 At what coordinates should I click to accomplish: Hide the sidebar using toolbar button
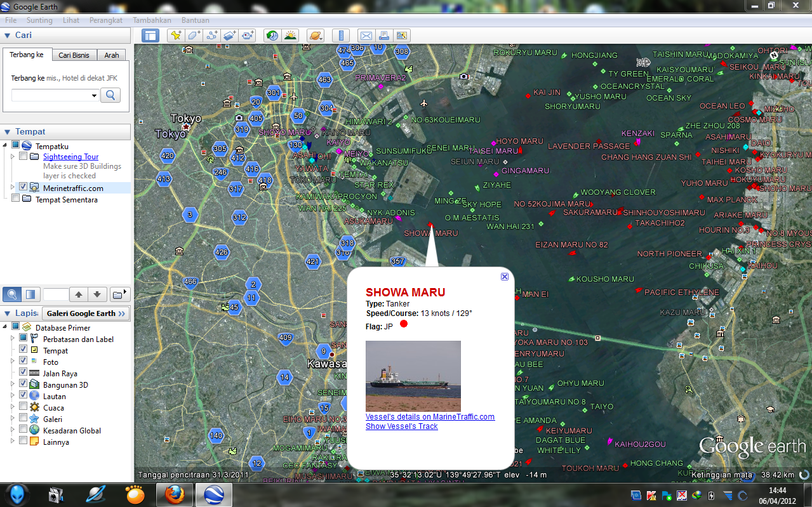(x=150, y=36)
